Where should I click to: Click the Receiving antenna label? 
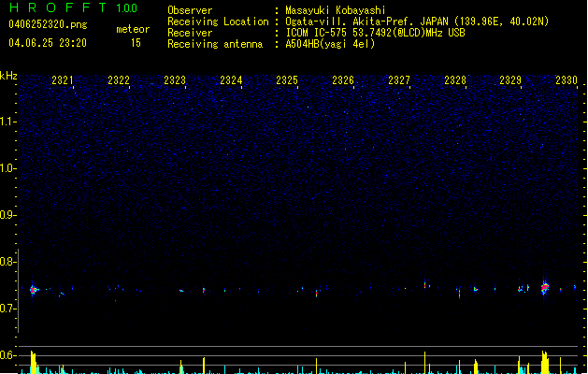click(215, 44)
